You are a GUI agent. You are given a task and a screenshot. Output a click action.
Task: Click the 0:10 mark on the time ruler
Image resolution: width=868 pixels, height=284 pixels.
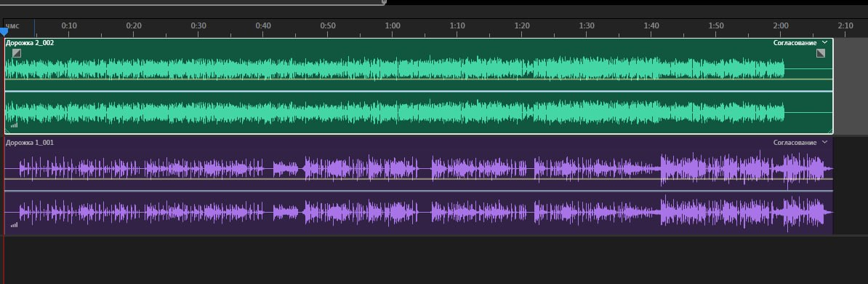point(69,25)
